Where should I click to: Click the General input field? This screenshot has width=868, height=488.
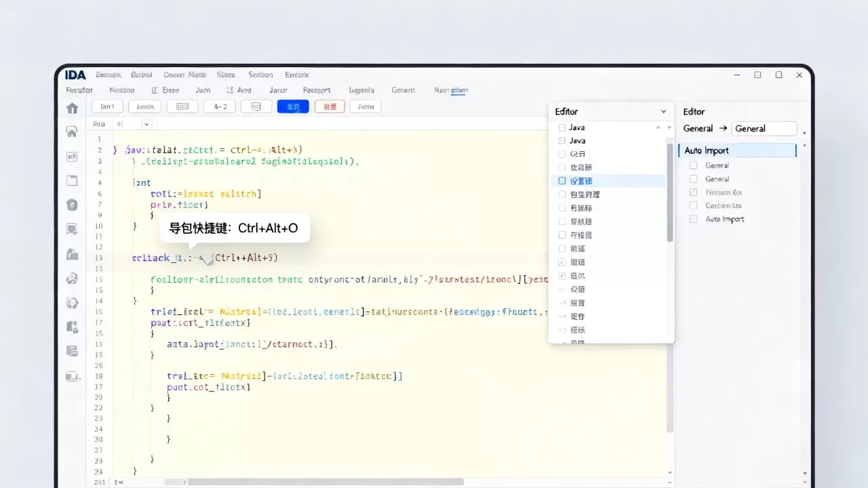764,128
